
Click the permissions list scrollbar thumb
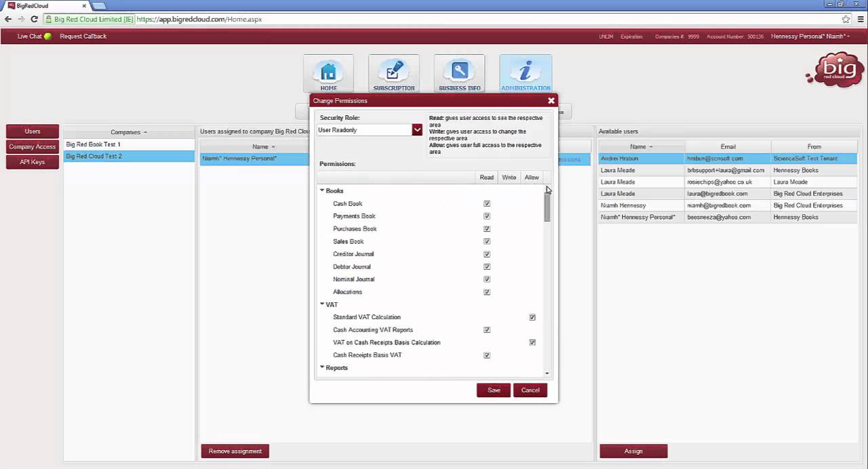(547, 207)
